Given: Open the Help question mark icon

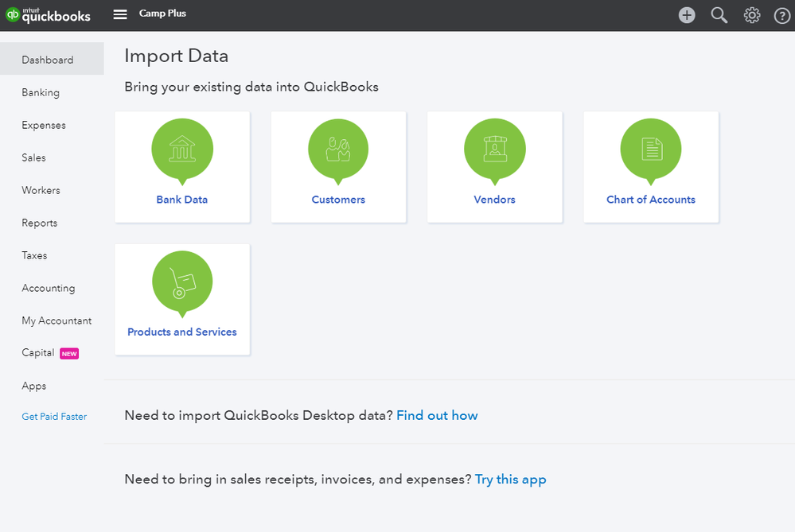Looking at the screenshot, I should tap(782, 15).
